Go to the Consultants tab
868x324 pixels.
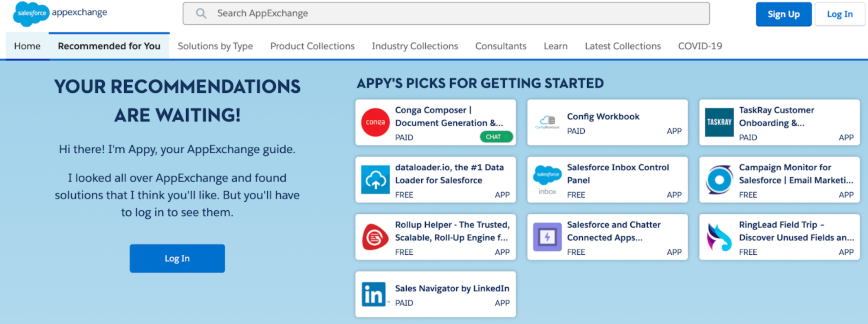point(501,46)
